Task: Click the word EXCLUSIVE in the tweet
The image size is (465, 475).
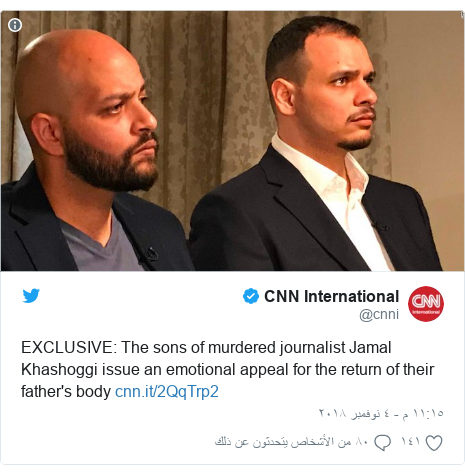Action: 69,347
